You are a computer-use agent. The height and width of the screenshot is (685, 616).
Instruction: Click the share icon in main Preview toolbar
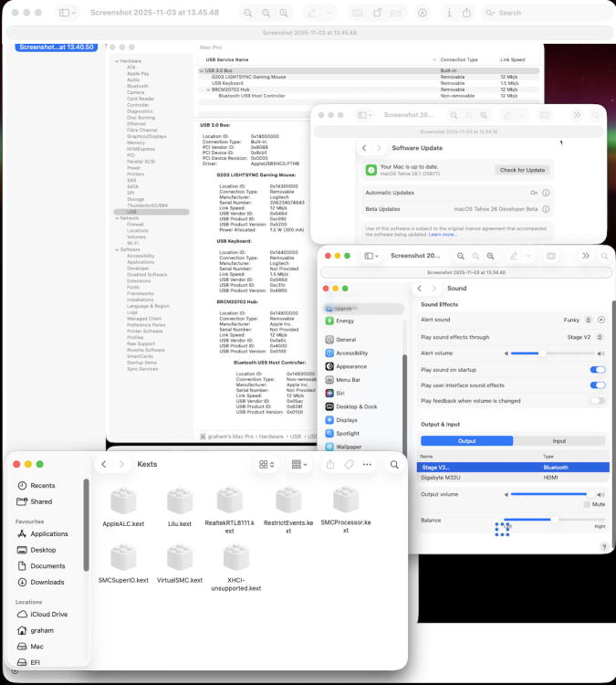466,13
